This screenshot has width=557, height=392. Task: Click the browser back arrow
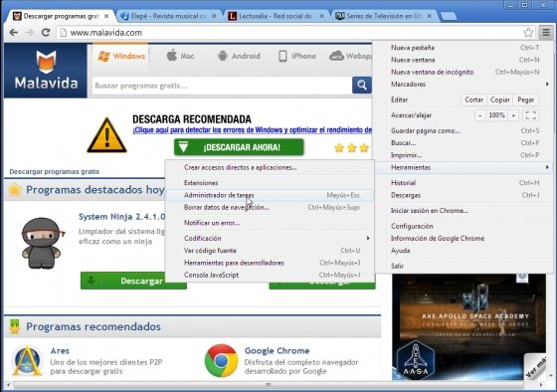pos(14,33)
